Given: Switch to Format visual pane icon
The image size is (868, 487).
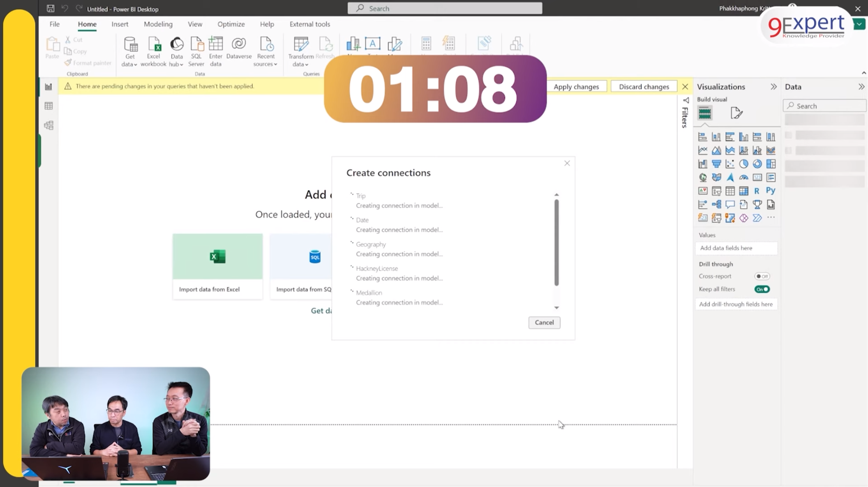Looking at the screenshot, I should [736, 113].
